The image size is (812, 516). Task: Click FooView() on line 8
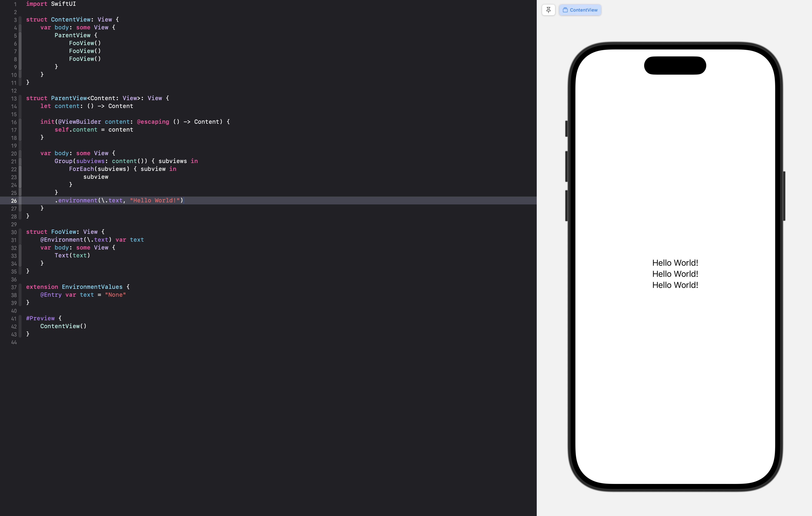(85, 59)
